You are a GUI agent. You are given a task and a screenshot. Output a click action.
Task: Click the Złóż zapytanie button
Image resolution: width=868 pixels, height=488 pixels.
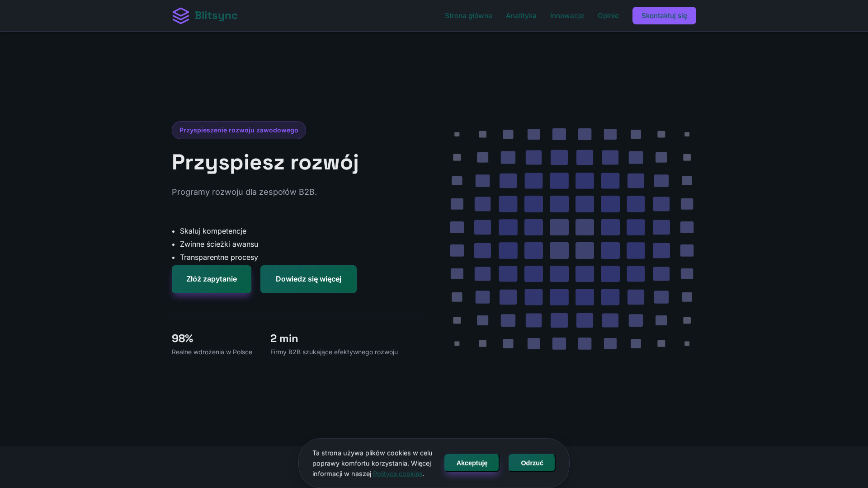tap(212, 279)
